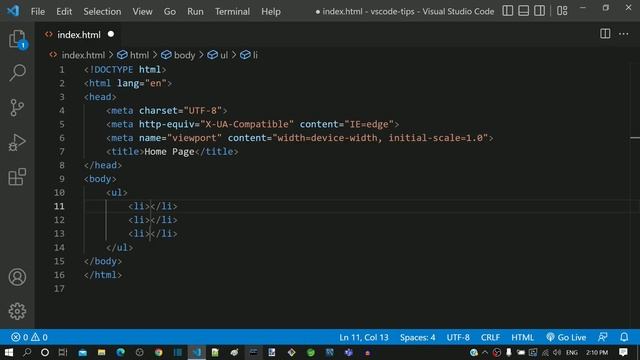Screen dimensions: 640x360
Task: Open the Search view in activity bar
Action: 17,73
